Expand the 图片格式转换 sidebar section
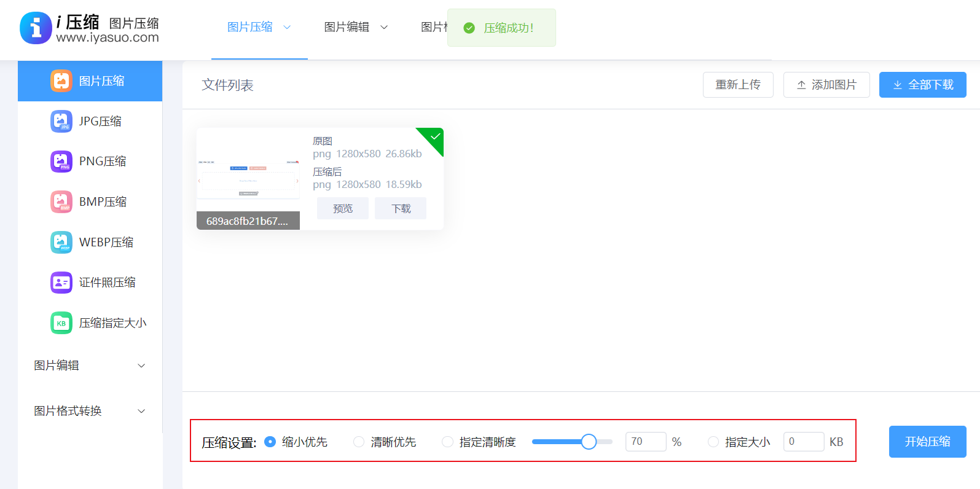 90,411
